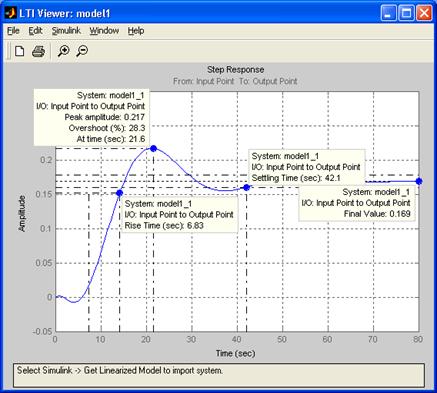437x393 pixels.
Task: Click the 'At time (sec): 21.6' text
Action: tap(111, 139)
